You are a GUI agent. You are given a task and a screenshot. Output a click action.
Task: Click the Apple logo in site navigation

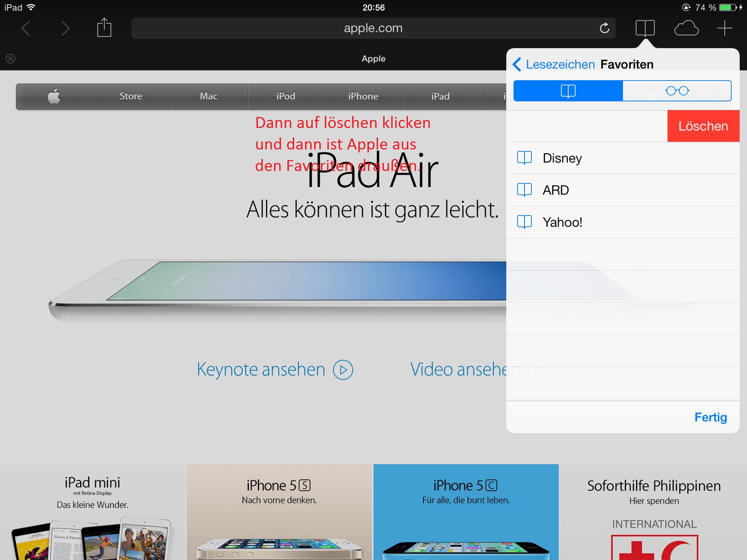coord(54,96)
